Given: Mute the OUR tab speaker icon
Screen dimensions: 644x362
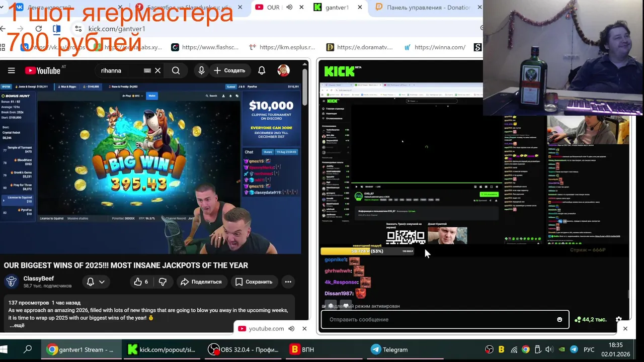Looking at the screenshot, I should click(289, 8).
